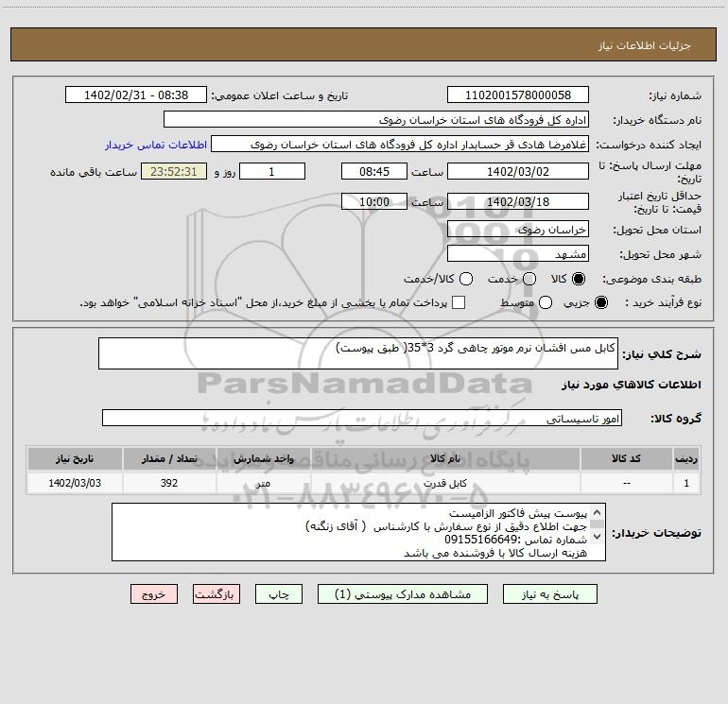The image size is (728, 704).
Task: Click the validity time 10:00 field
Action: (374, 201)
